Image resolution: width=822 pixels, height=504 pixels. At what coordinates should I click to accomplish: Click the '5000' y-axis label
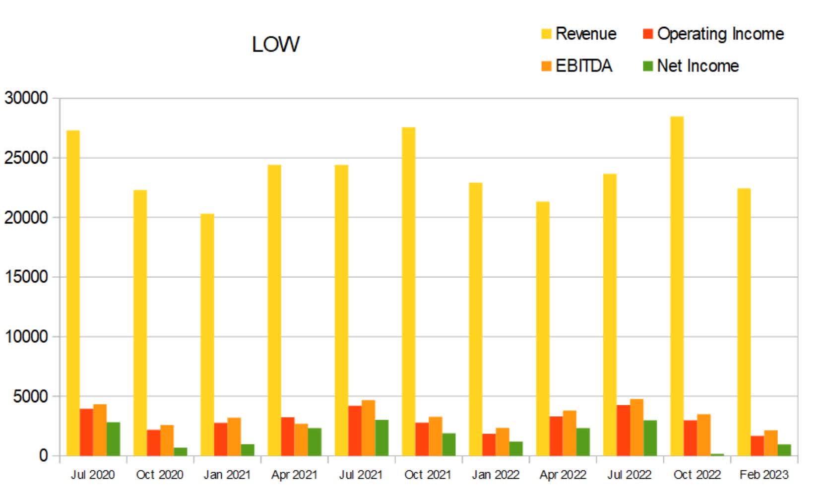[x=31, y=396]
